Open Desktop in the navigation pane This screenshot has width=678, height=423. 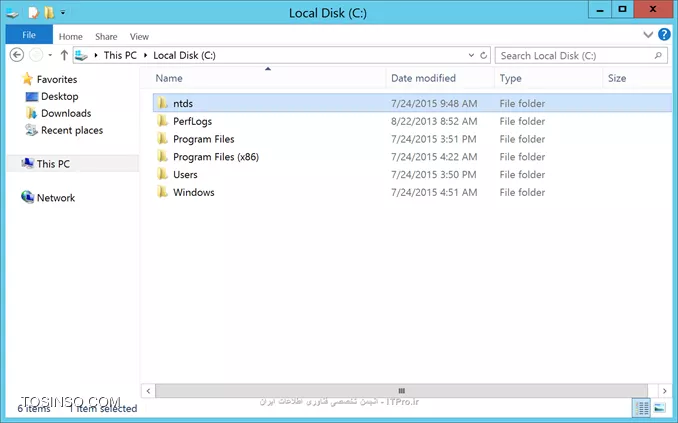60,96
